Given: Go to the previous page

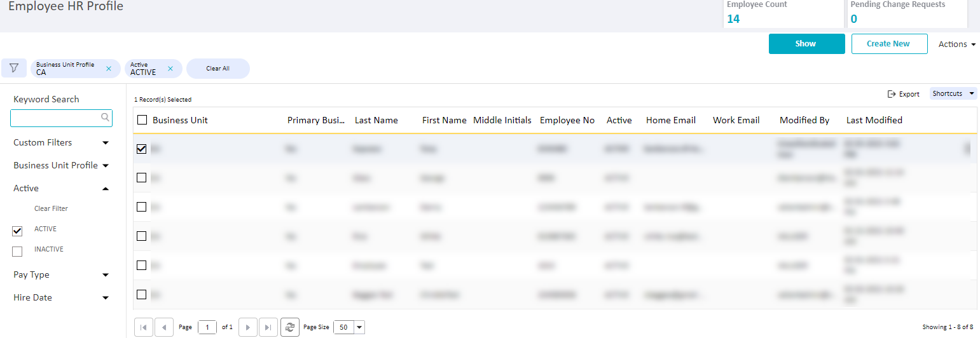Looking at the screenshot, I should coord(164,327).
